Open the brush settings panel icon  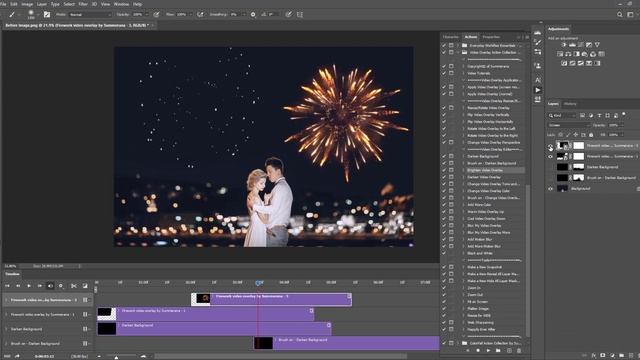[x=47, y=14]
